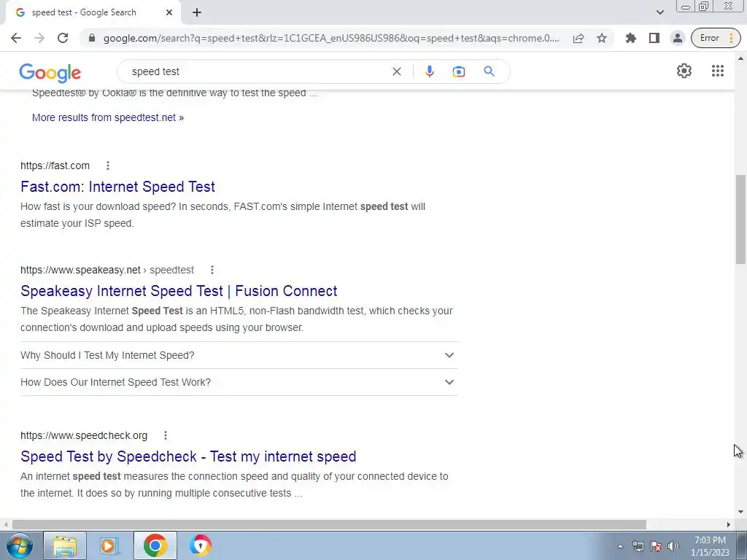Open tab search dropdown arrow
747x560 pixels.
pos(659,12)
